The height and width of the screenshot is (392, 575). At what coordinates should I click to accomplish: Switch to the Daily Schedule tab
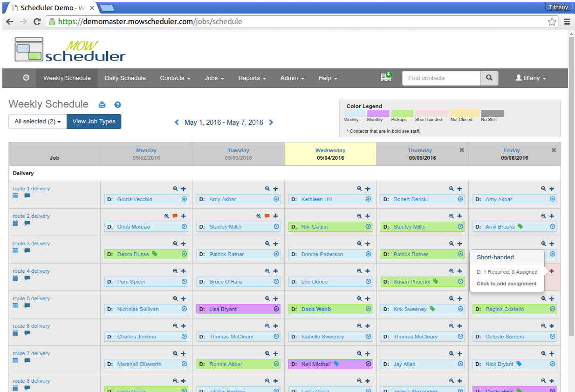pyautogui.click(x=125, y=78)
